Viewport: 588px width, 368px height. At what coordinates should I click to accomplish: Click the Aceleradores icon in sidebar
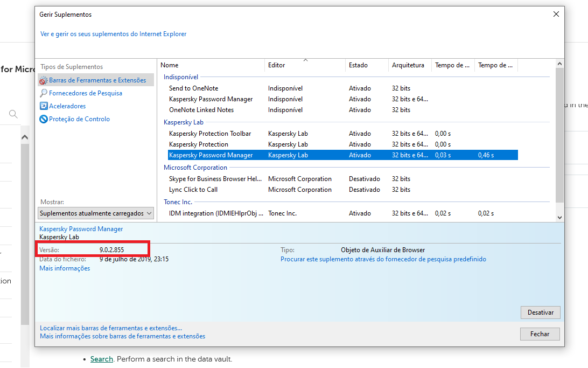(x=44, y=106)
